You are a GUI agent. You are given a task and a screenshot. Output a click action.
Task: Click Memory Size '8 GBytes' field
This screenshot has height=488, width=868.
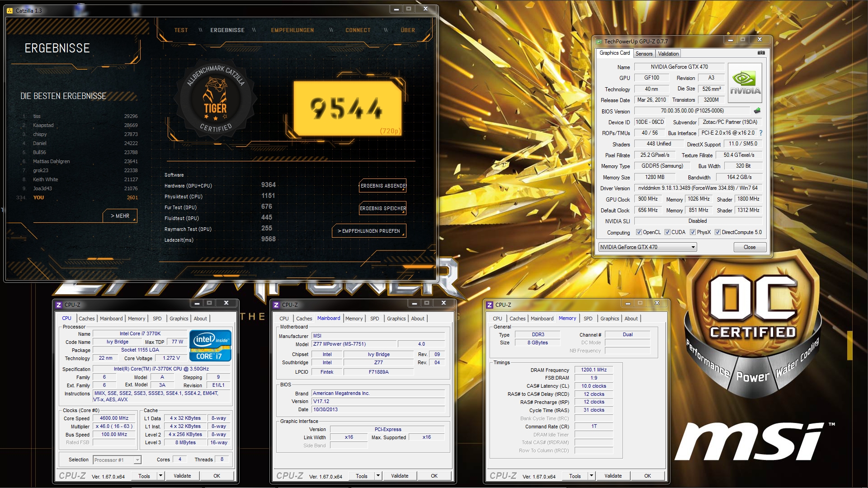538,343
